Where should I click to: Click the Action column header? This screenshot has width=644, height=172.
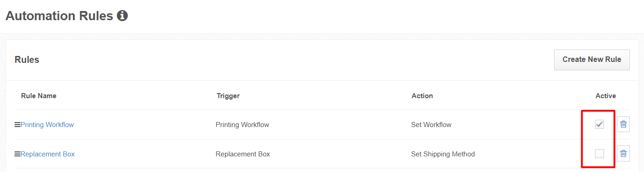422,96
